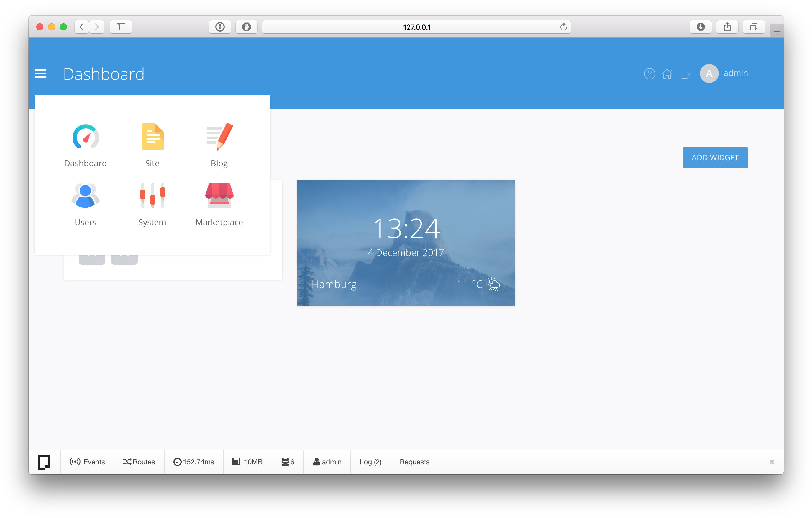
Task: Open the System sliders icon
Action: [153, 195]
